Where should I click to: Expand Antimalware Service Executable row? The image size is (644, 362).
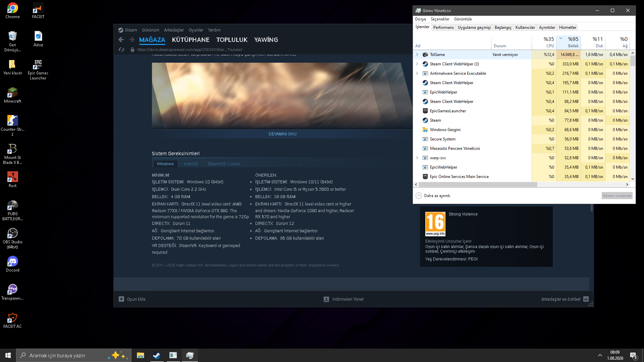(417, 73)
